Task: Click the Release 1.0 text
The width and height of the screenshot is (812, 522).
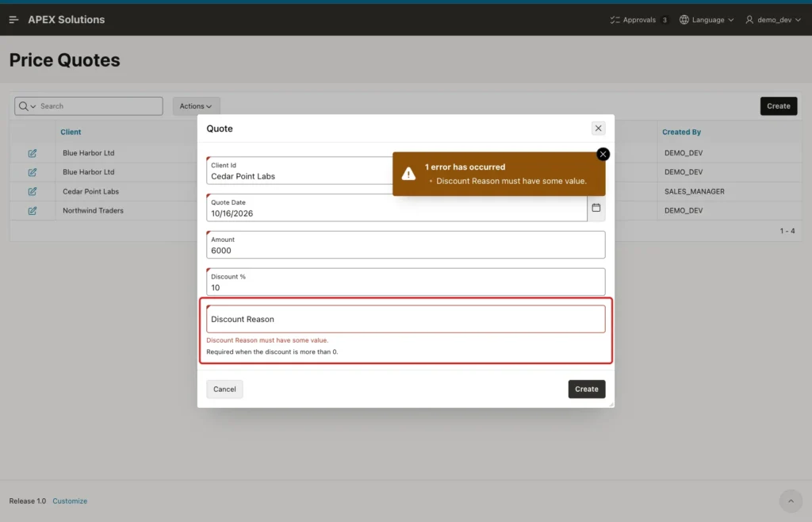Action: (28, 501)
